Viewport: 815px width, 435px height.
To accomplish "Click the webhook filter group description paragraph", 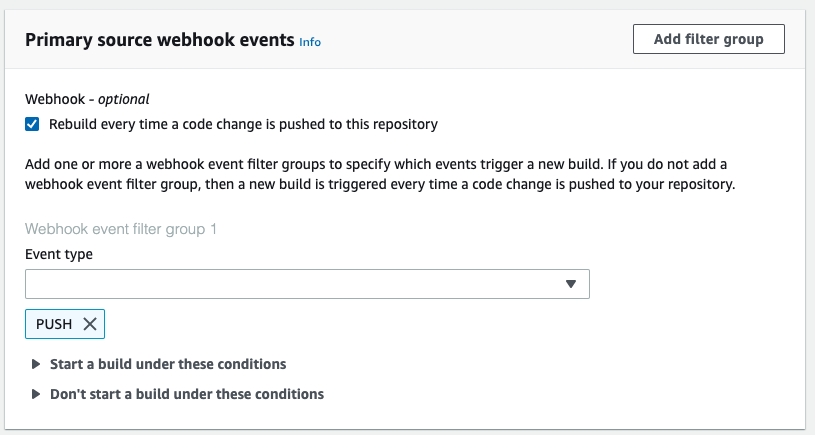I will point(380,174).
